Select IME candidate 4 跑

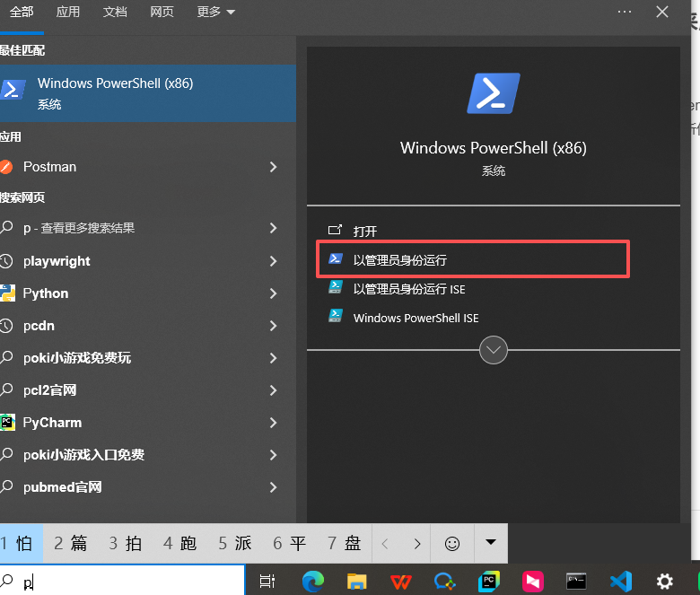pos(179,543)
